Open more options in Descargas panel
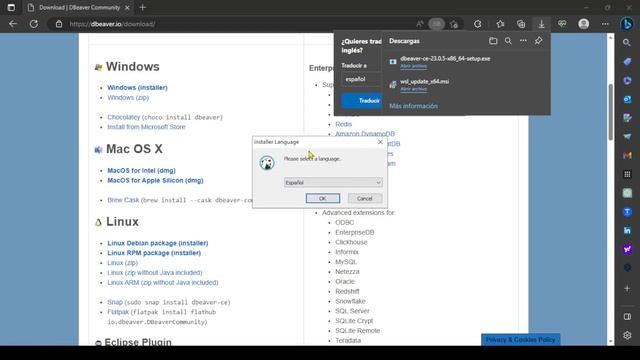 click(523, 41)
